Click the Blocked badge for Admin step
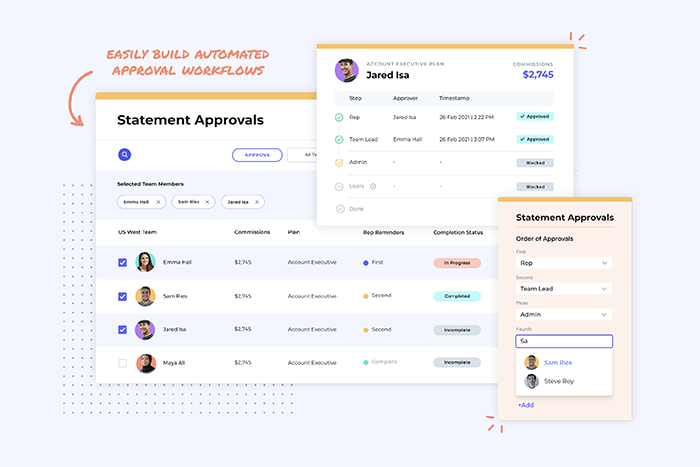This screenshot has height=467, width=700. (535, 163)
